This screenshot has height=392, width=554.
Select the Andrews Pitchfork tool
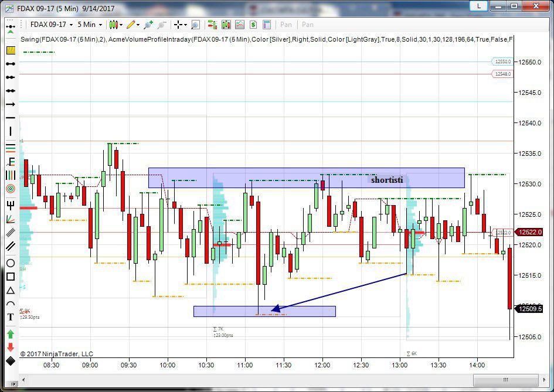click(11, 205)
